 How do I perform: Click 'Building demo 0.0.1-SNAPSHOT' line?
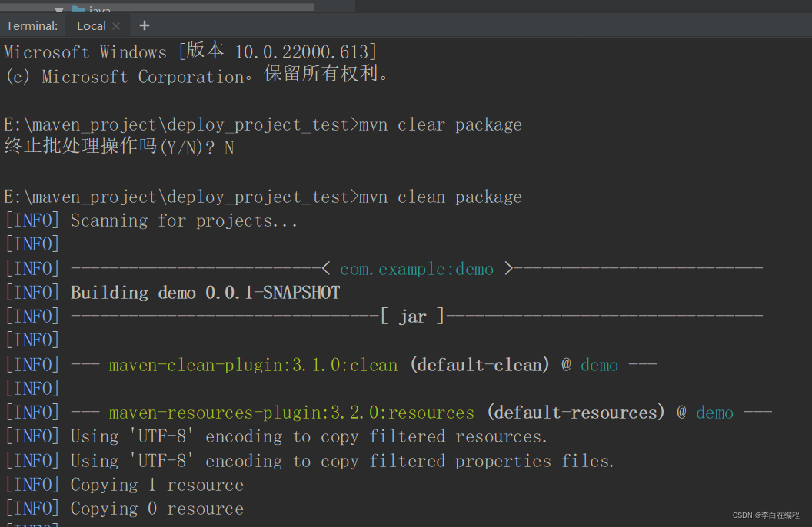pos(172,293)
